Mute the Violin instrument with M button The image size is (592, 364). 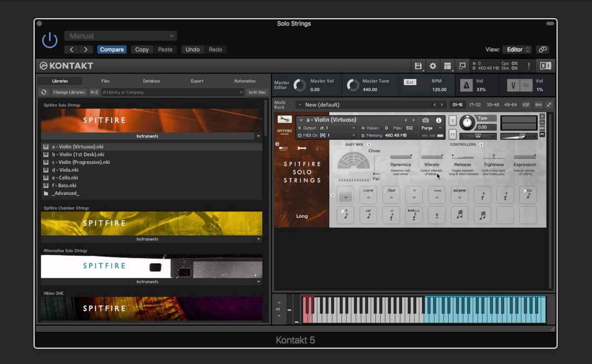click(452, 134)
